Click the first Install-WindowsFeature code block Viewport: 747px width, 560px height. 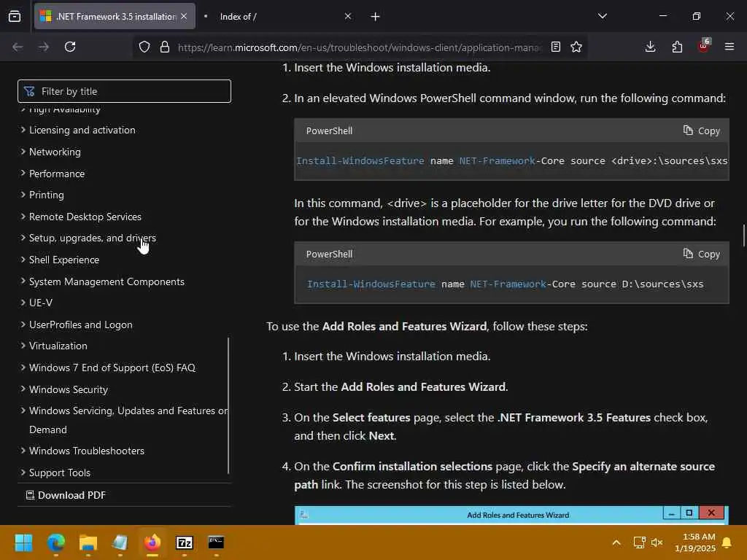point(511,161)
